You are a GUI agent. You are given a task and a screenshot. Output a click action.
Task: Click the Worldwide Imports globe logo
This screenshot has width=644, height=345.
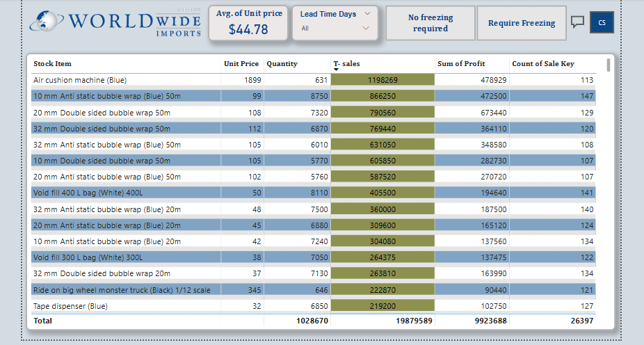pos(47,22)
